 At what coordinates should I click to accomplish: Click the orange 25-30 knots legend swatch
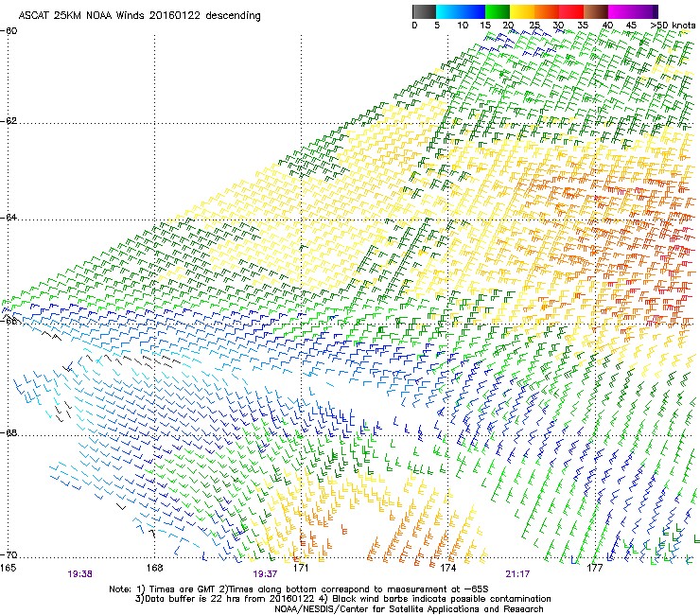(547, 11)
